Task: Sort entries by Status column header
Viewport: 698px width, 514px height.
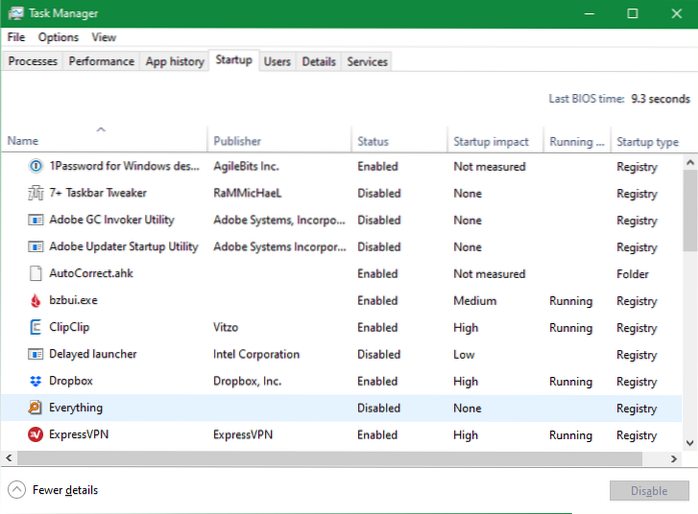Action: pyautogui.click(x=373, y=142)
